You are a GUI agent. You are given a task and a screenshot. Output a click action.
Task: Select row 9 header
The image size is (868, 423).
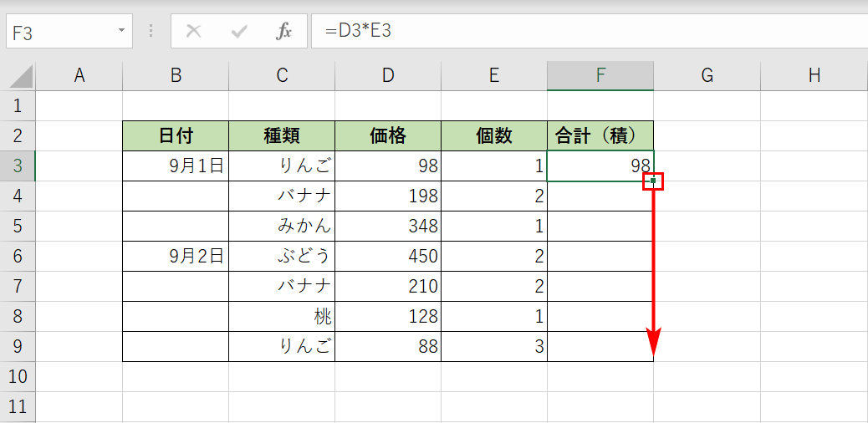18,347
